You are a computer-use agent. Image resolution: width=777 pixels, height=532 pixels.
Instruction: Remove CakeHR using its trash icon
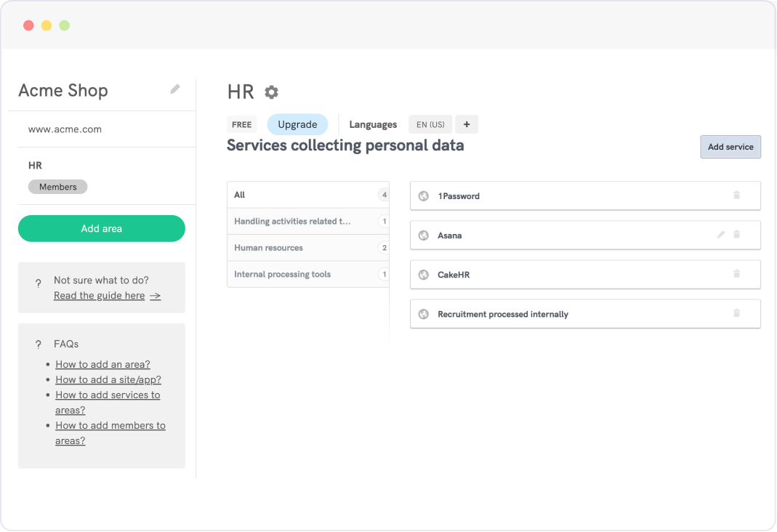[x=736, y=274]
